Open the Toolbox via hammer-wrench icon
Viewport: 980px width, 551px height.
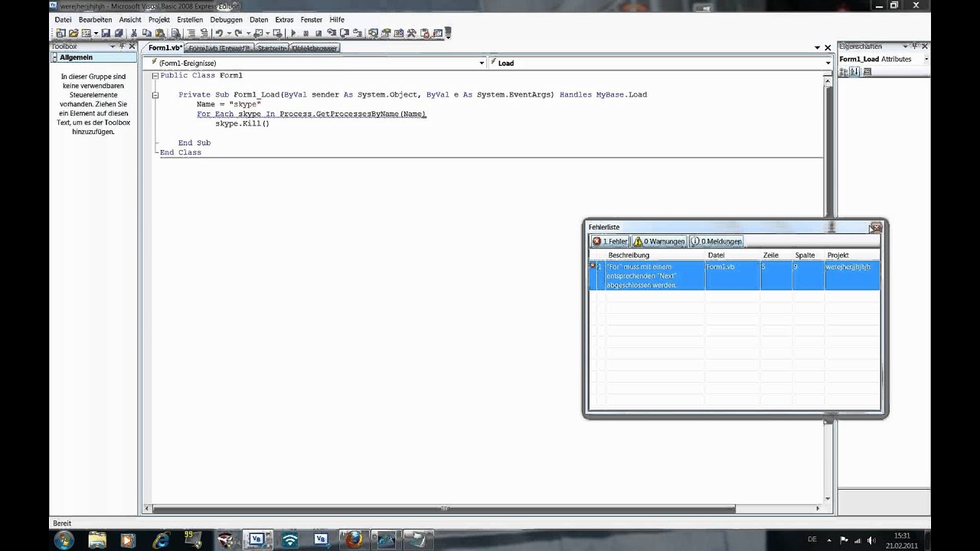(413, 33)
